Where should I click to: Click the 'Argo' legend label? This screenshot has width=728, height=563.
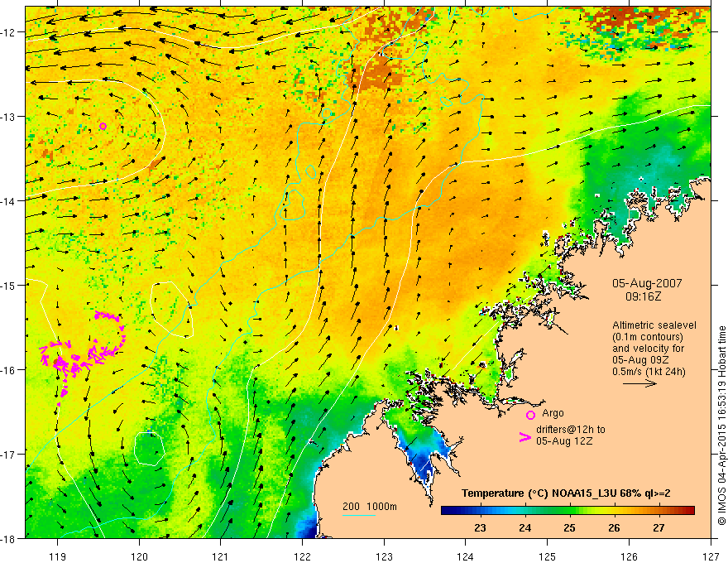pyautogui.click(x=553, y=413)
